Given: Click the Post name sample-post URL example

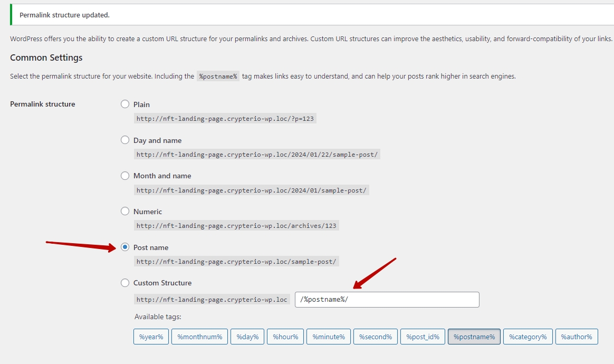Looking at the screenshot, I should click(236, 262).
